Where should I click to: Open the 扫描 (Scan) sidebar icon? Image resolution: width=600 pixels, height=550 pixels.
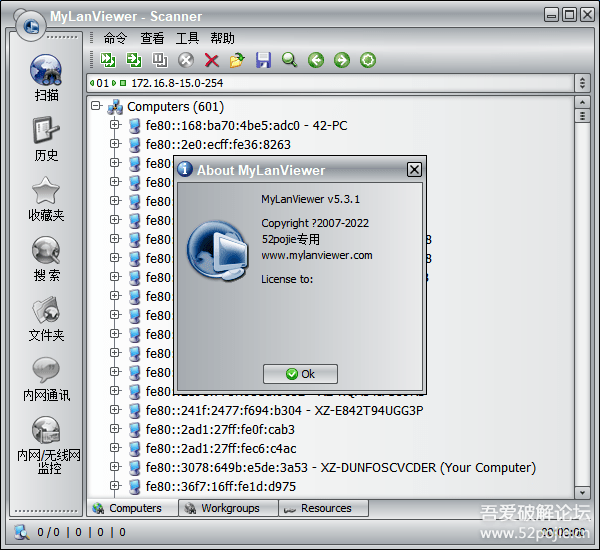point(46,70)
